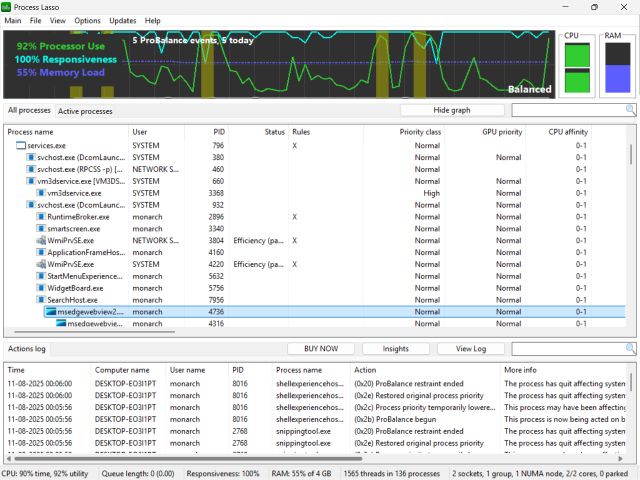Sort by GPU priority column header
This screenshot has height=480, width=640.
point(485,132)
